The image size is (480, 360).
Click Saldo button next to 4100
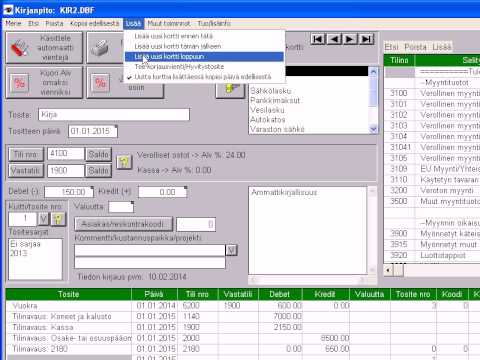point(98,154)
